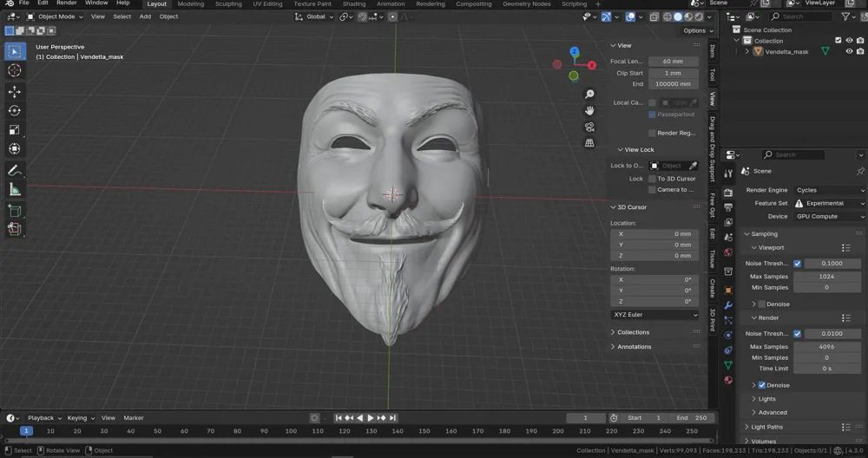Select the Measure tool

coord(15,190)
